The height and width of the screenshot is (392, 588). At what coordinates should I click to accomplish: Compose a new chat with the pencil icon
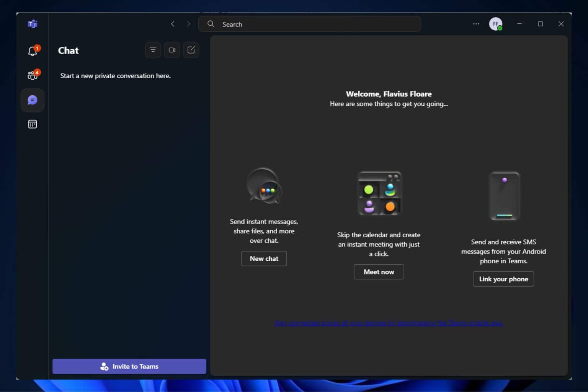(191, 50)
